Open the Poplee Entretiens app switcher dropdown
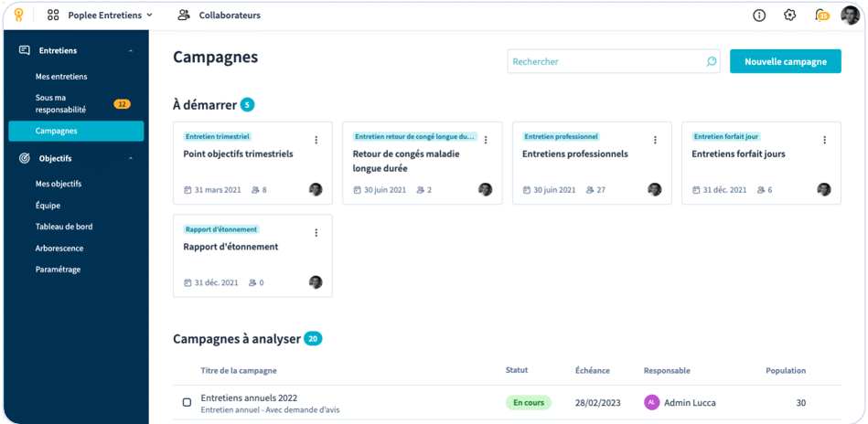 click(x=102, y=16)
